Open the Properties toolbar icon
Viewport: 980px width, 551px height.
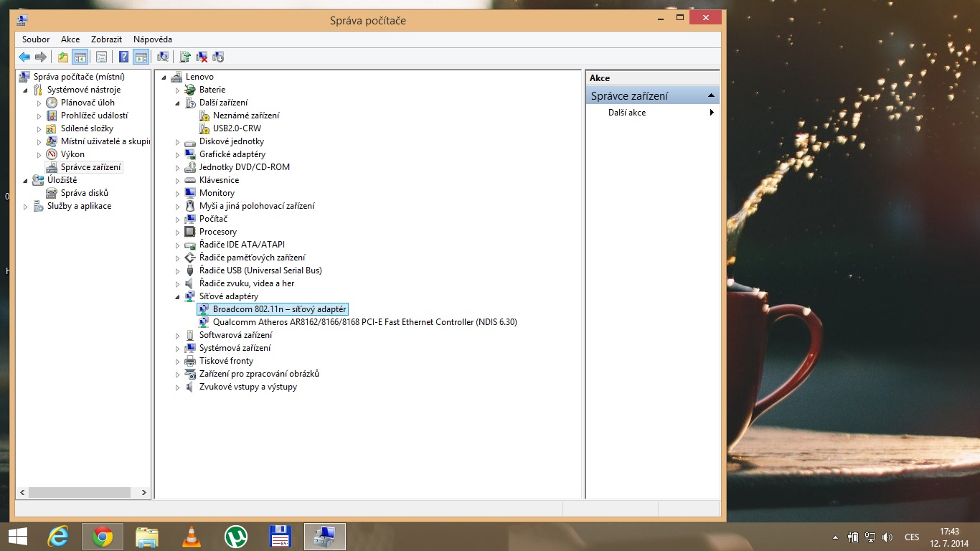click(x=101, y=57)
